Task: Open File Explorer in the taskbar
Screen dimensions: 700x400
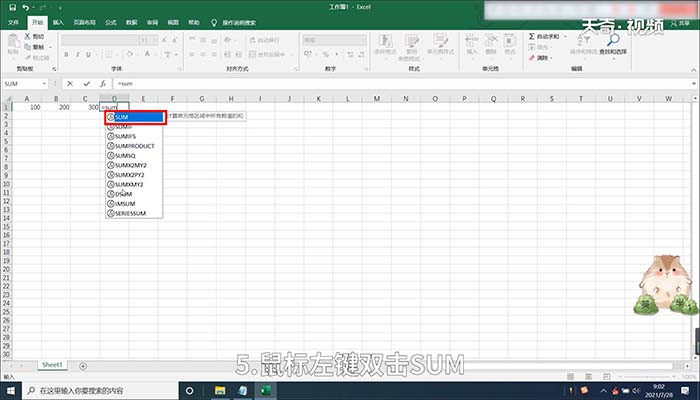Action: (x=220, y=391)
